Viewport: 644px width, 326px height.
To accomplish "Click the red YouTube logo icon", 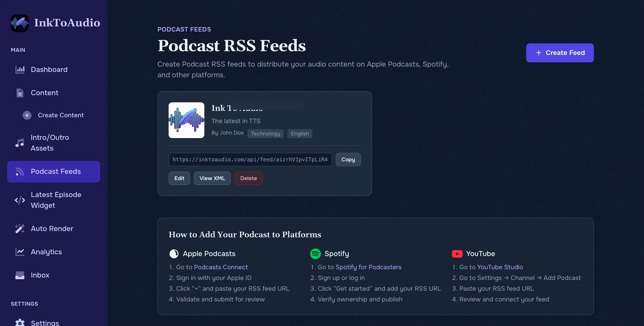I will (x=457, y=254).
